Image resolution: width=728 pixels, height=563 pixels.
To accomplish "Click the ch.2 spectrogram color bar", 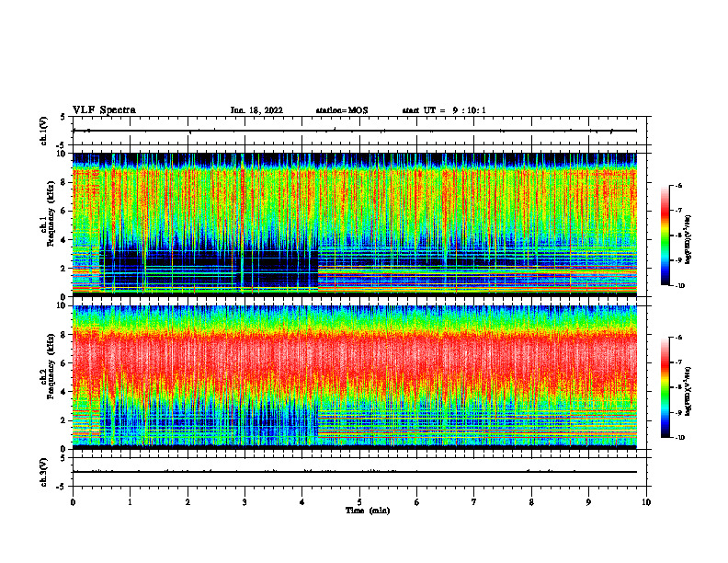I will pyautogui.click(x=665, y=387).
